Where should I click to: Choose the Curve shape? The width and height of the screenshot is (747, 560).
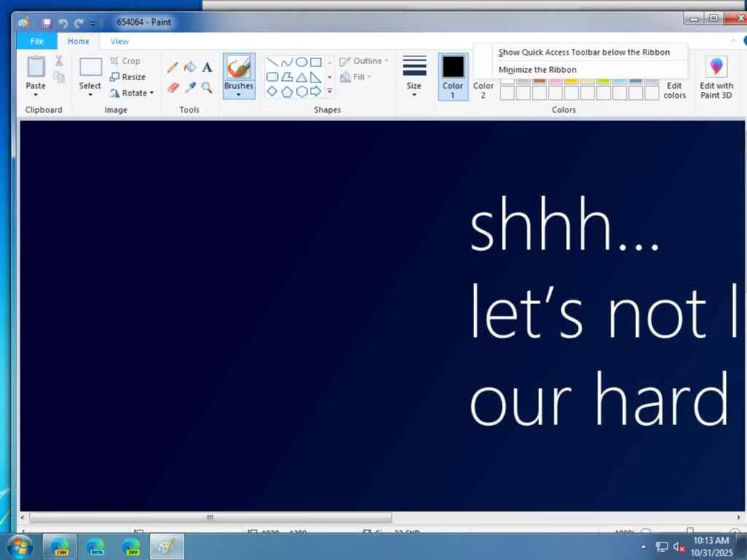pyautogui.click(x=287, y=62)
